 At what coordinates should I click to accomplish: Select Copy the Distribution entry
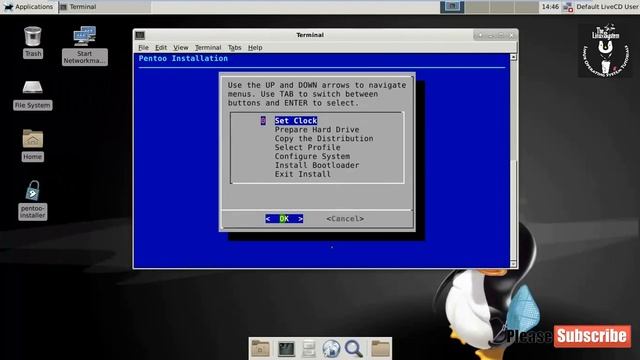[324, 139]
